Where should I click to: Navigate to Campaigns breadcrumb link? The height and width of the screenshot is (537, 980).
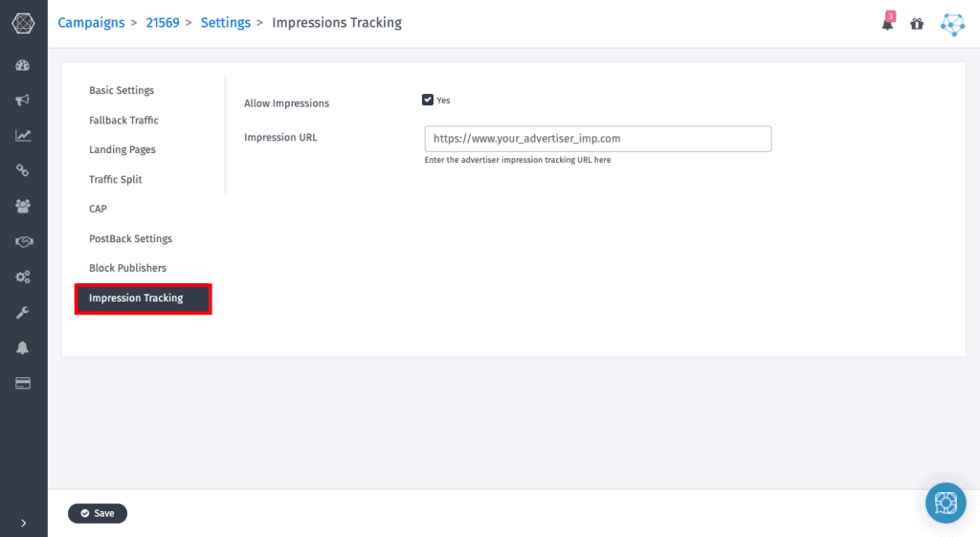pos(91,22)
